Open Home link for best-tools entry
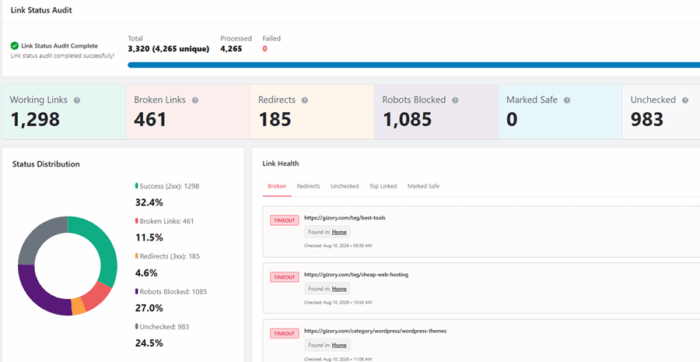This screenshot has width=700, height=362. [339, 232]
